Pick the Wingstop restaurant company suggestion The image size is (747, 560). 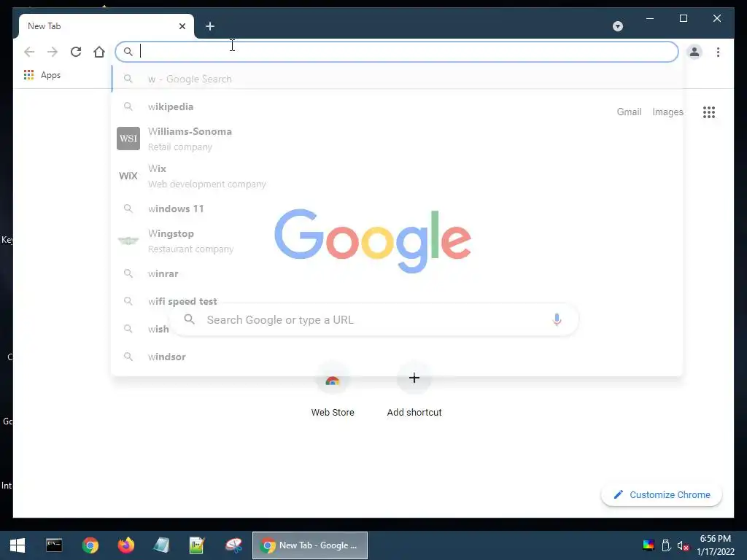397,241
